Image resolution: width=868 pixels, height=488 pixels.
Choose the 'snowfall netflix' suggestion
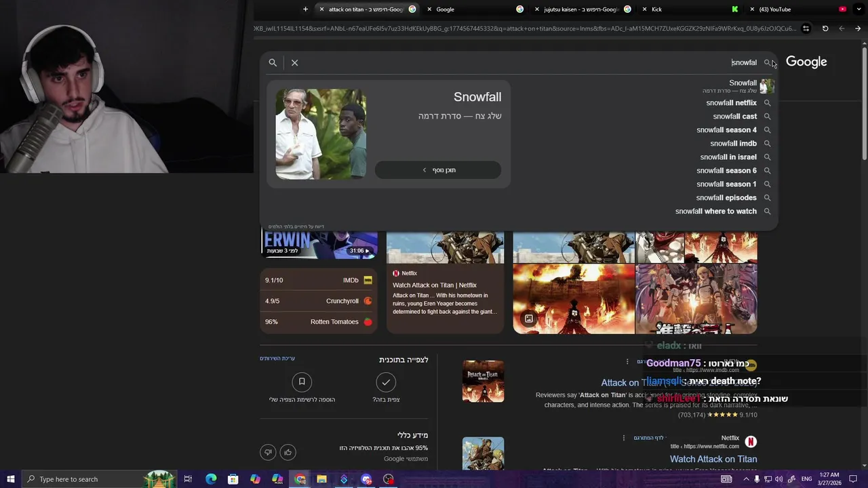pos(731,103)
